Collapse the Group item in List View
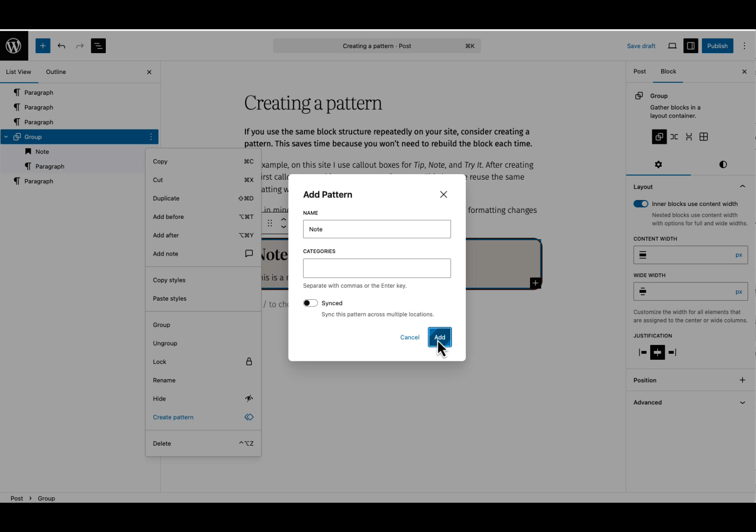Screen dimensions: 756x532 click(x=6, y=137)
